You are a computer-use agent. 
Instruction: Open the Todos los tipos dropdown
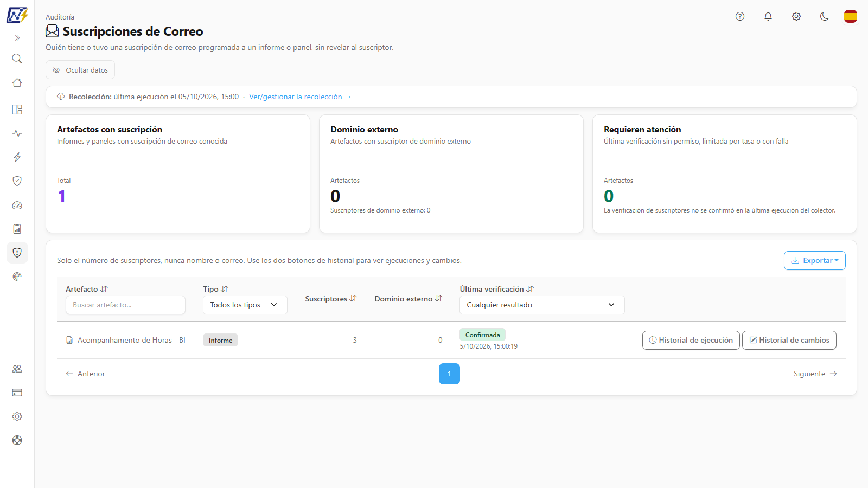pos(245,305)
